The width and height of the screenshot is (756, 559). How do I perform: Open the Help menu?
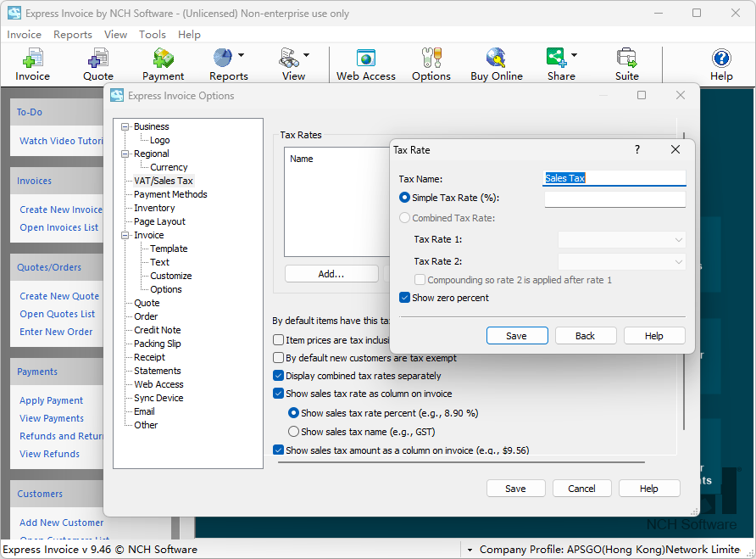[x=189, y=34]
